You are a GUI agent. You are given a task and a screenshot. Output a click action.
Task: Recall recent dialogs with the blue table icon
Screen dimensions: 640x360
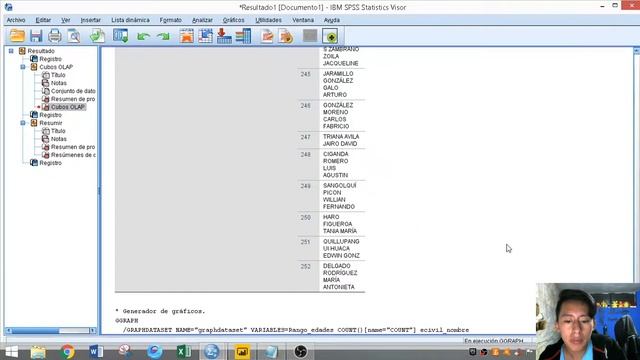[120, 36]
